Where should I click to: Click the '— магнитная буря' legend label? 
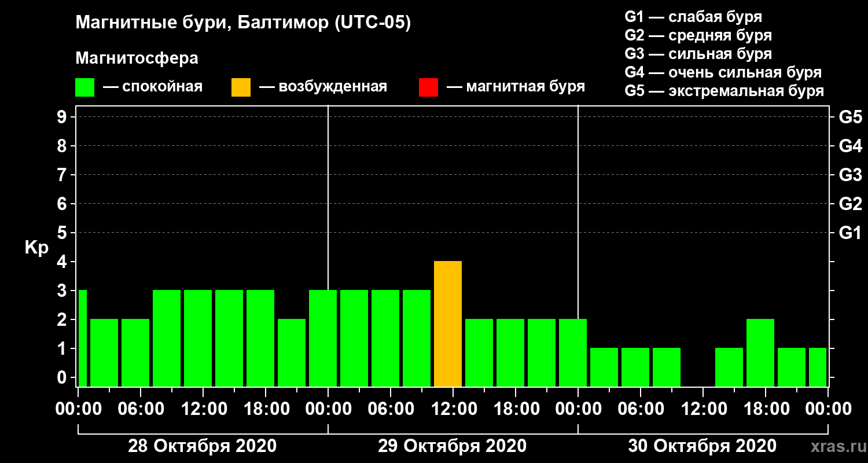(x=516, y=87)
